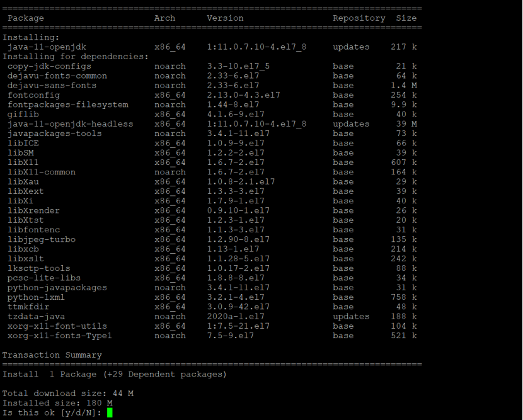Select the 'Installing:' section label

(x=31, y=38)
